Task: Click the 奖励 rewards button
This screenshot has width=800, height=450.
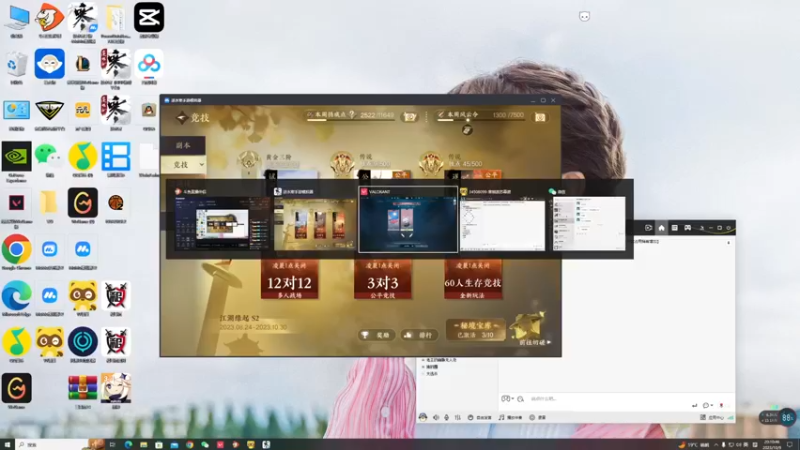Action: 376,335
